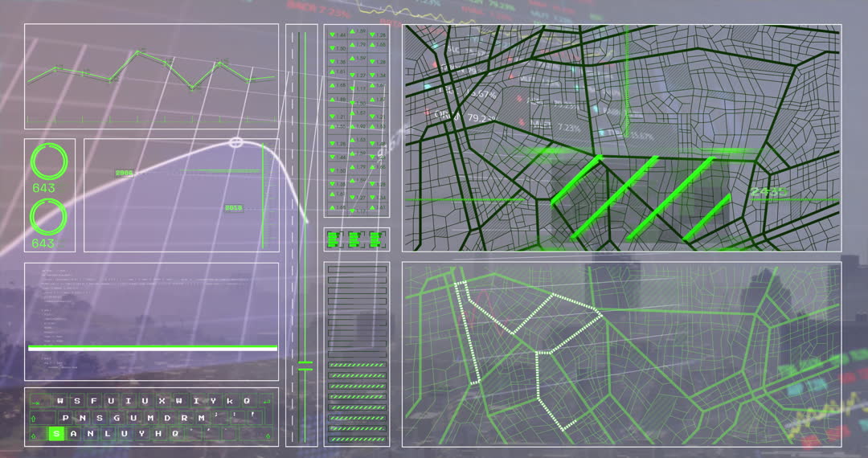Select the 2010 marker on the curve chart
The width and height of the screenshot is (868, 458).
(233, 208)
